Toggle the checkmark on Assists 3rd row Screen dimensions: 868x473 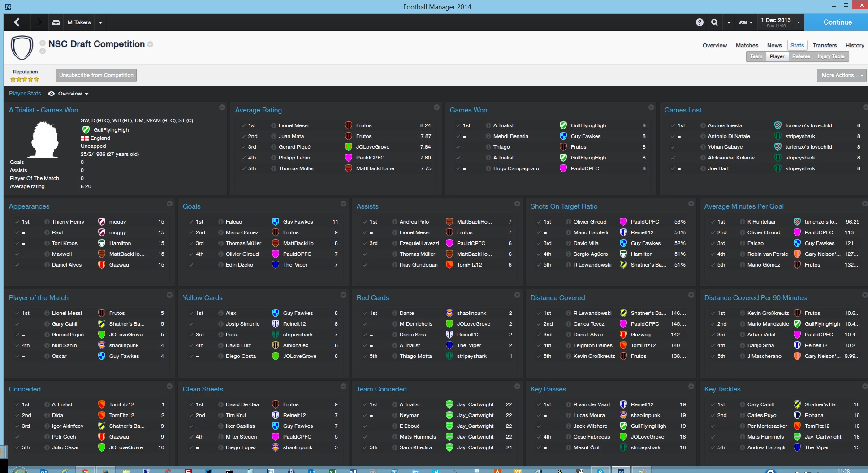365,243
